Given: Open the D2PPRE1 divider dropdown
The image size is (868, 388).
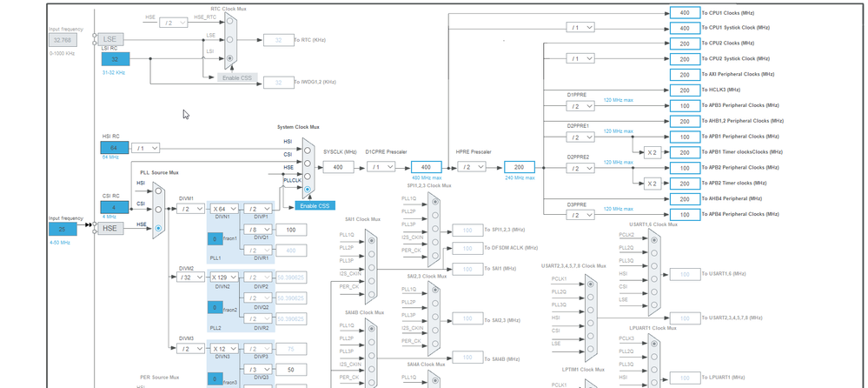Looking at the screenshot, I should (x=580, y=137).
